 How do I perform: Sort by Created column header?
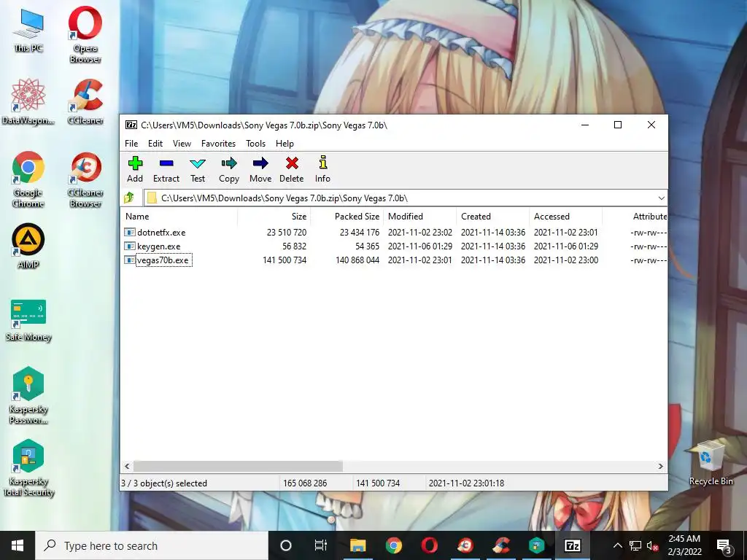tap(492, 216)
